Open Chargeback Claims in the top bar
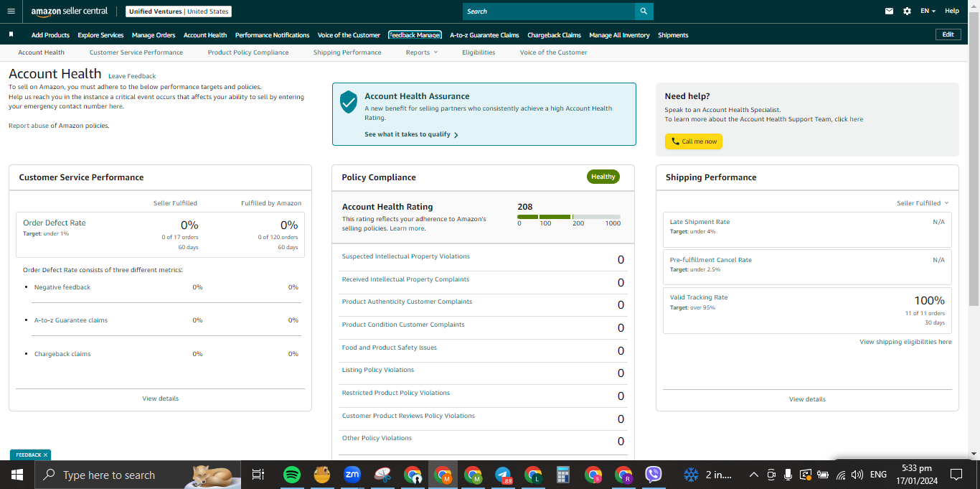 click(554, 35)
